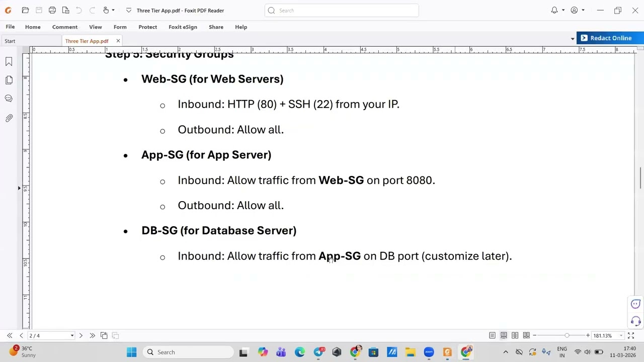644x362 pixels.
Task: Open the Protect ribbon tab
Action: tap(147, 27)
